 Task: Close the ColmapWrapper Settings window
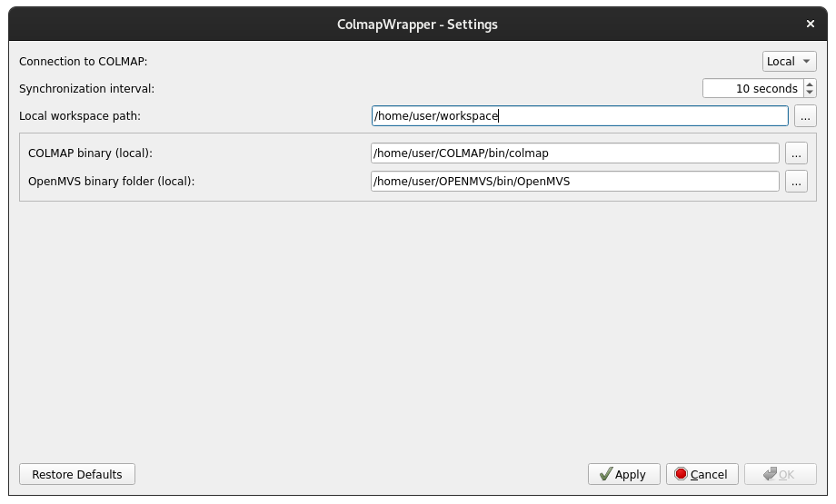pos(811,24)
